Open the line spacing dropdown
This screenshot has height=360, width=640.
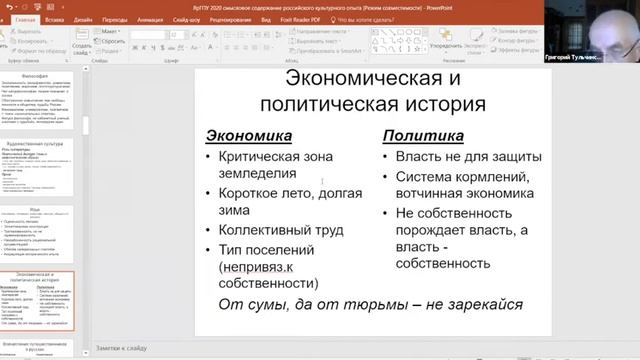280,36
